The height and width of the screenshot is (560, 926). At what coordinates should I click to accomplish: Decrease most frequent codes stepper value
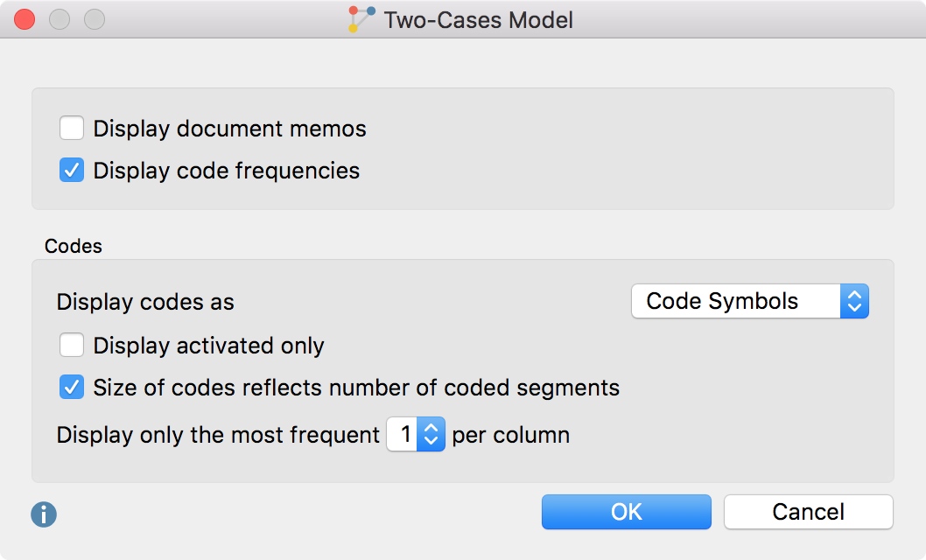431,442
